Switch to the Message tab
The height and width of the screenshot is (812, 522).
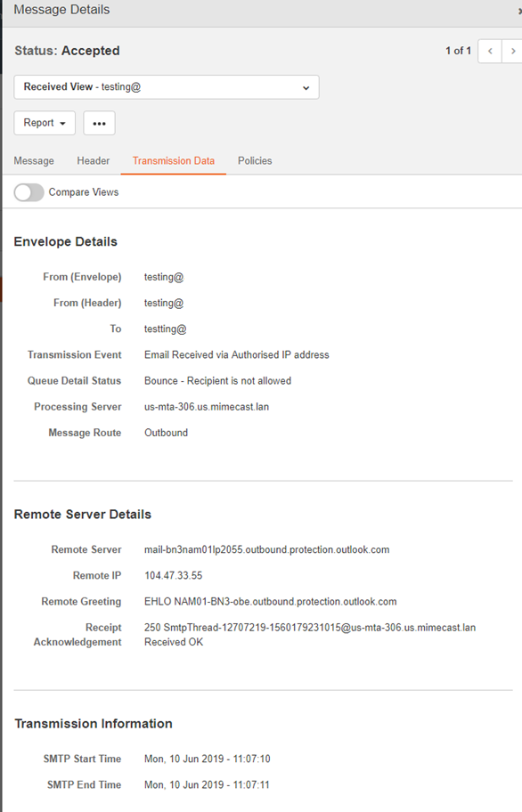34,161
